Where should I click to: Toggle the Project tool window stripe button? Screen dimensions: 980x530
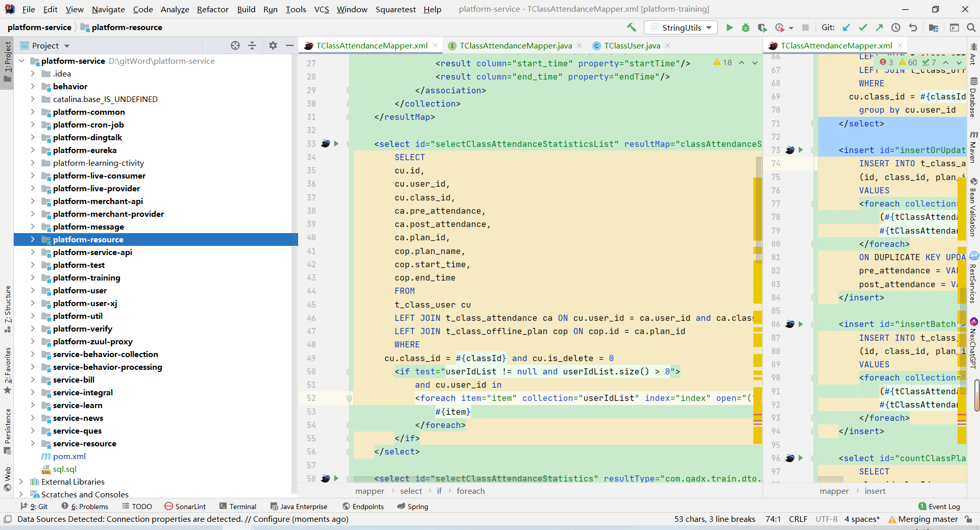(7, 62)
